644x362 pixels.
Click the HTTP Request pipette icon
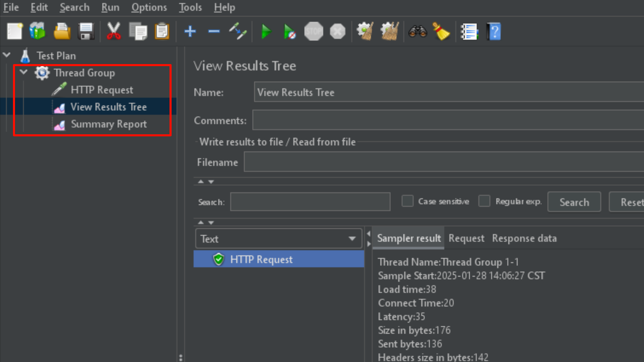59,89
